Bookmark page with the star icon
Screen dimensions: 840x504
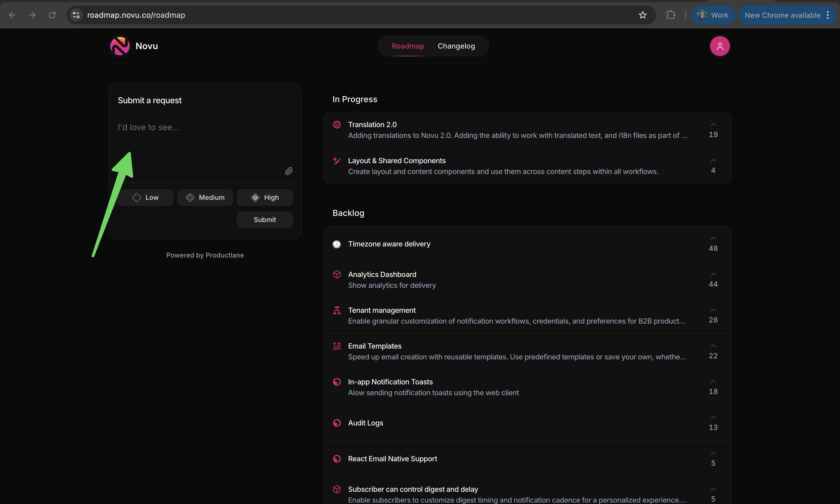pyautogui.click(x=642, y=15)
